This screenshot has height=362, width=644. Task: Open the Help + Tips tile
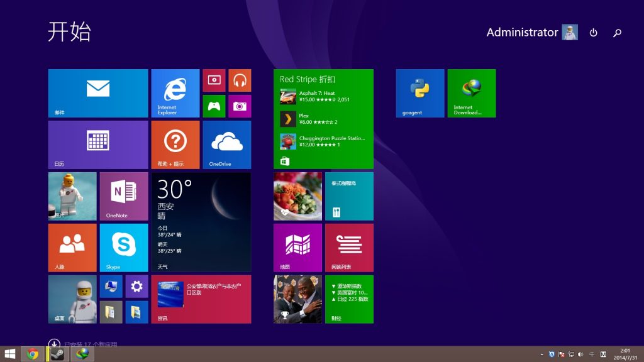coord(175,145)
